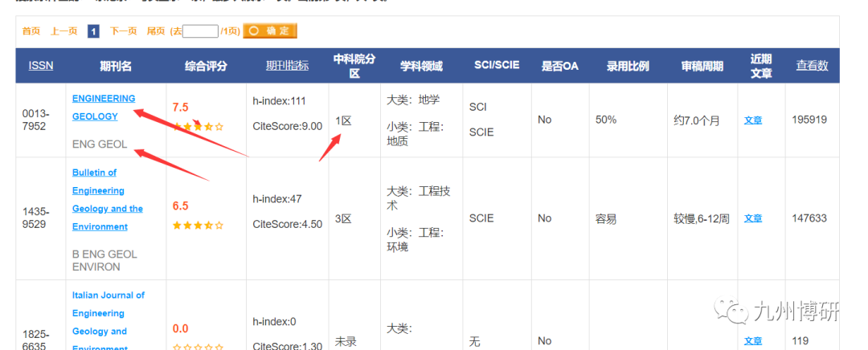Click next page link 下一页
The width and height of the screenshot is (868, 350).
click(x=124, y=31)
